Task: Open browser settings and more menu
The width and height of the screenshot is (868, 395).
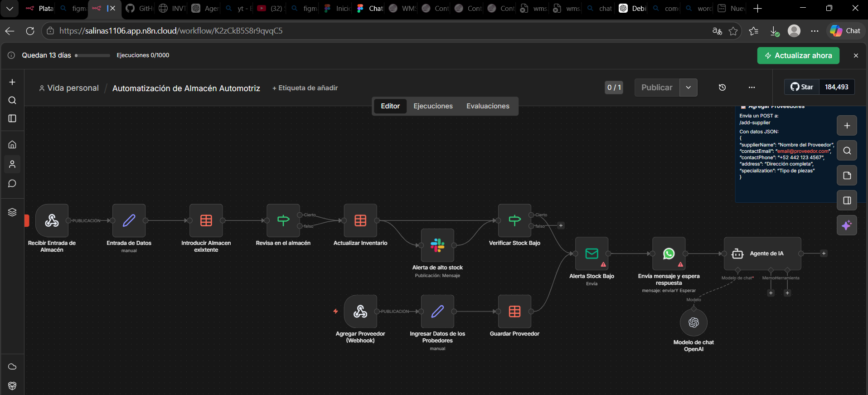Action: [815, 31]
